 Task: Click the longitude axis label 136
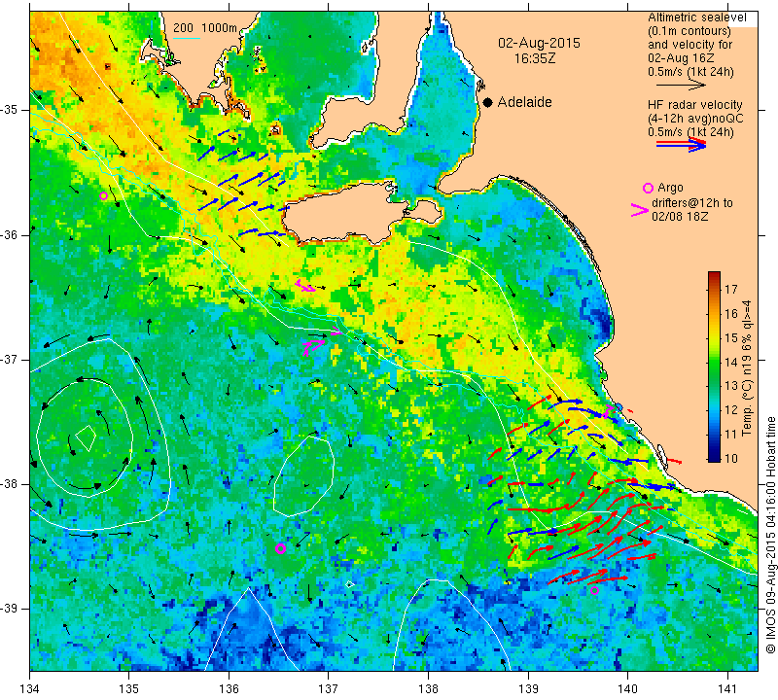click(230, 689)
